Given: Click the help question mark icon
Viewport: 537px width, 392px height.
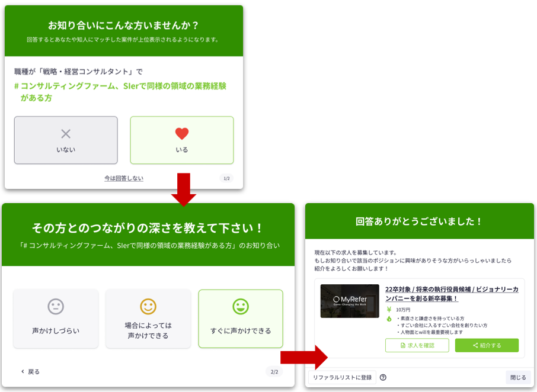Looking at the screenshot, I should pos(383,377).
